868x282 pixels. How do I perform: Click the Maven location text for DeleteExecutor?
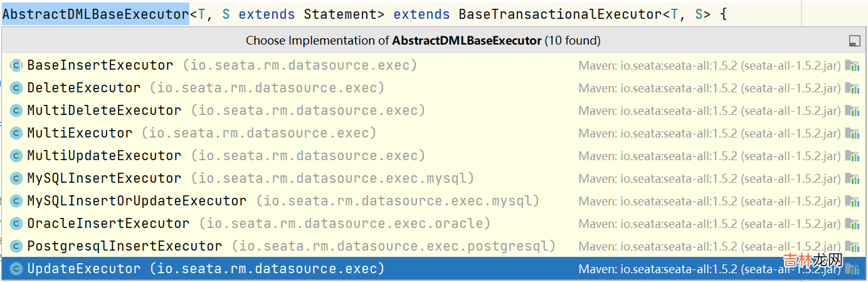[x=709, y=88]
